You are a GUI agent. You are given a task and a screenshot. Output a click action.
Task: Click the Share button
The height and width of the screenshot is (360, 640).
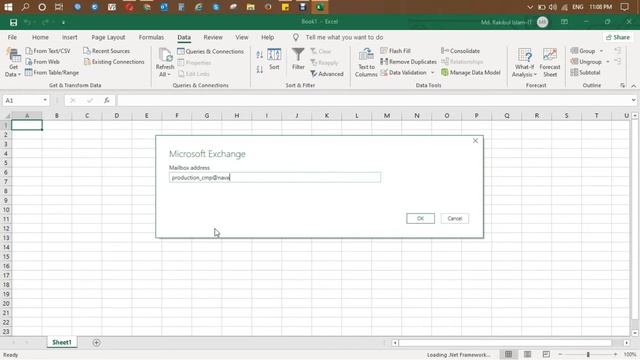(x=618, y=37)
